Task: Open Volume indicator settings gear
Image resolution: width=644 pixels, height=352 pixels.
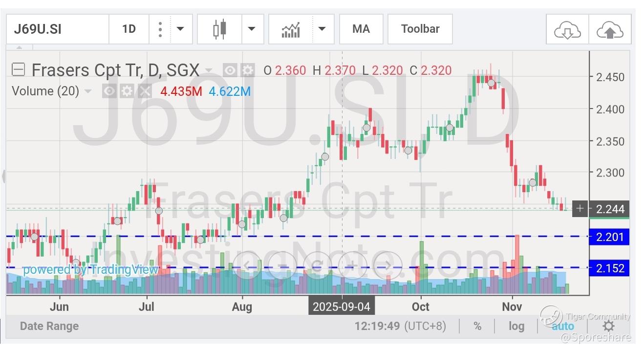Action: 127,91
